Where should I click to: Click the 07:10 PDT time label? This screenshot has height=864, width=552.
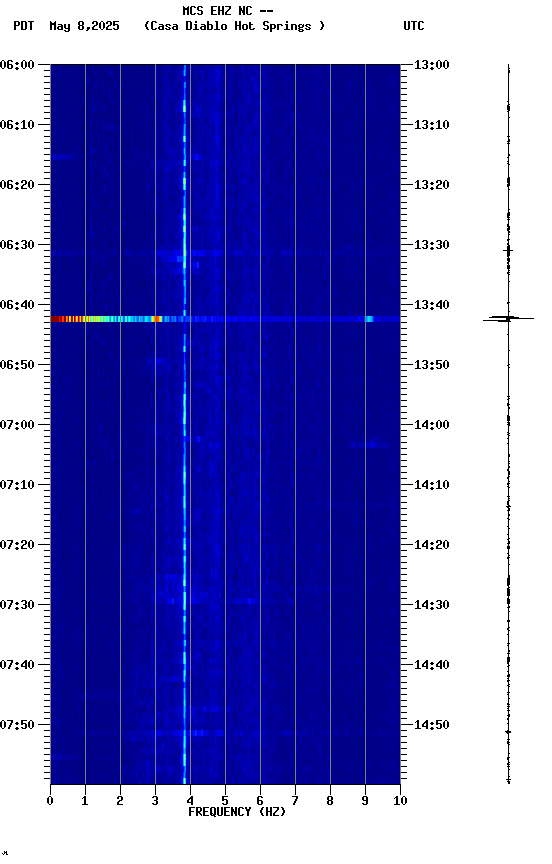point(17,485)
